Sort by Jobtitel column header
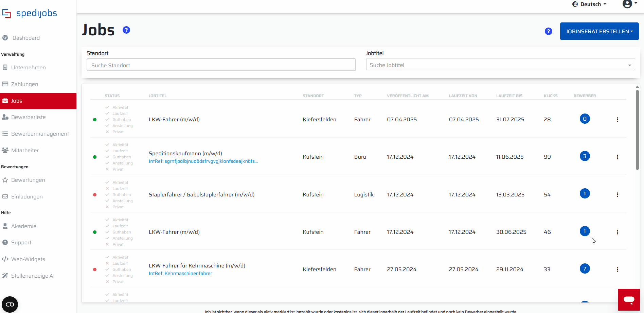This screenshot has width=644, height=313. point(158,96)
